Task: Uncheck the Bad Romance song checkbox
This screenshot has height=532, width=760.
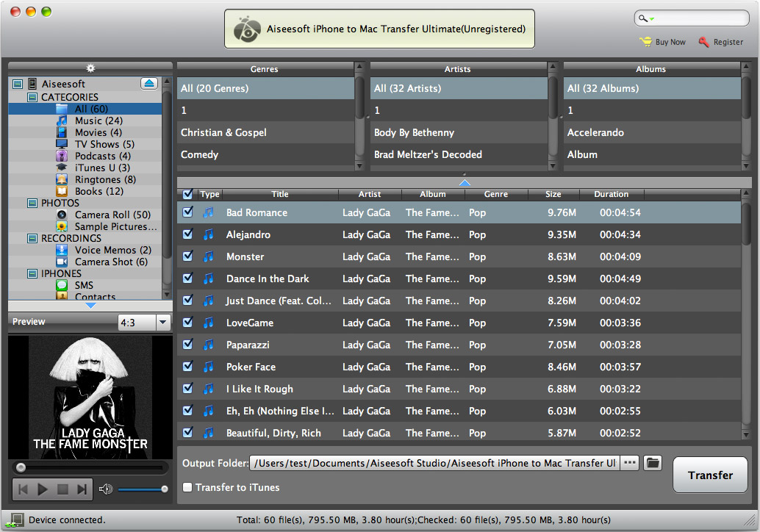Action: coord(188,212)
